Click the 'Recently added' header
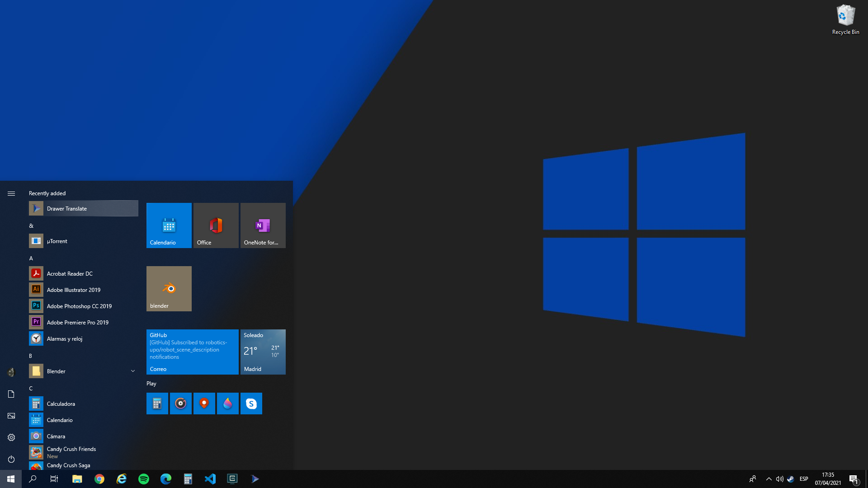This screenshot has width=868, height=488. 47,193
